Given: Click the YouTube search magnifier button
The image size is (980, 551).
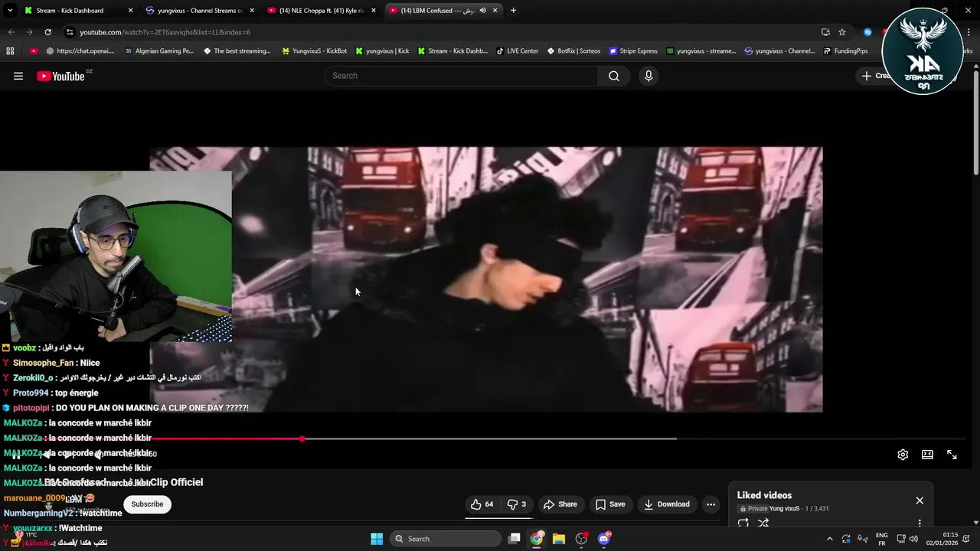Looking at the screenshot, I should point(614,76).
